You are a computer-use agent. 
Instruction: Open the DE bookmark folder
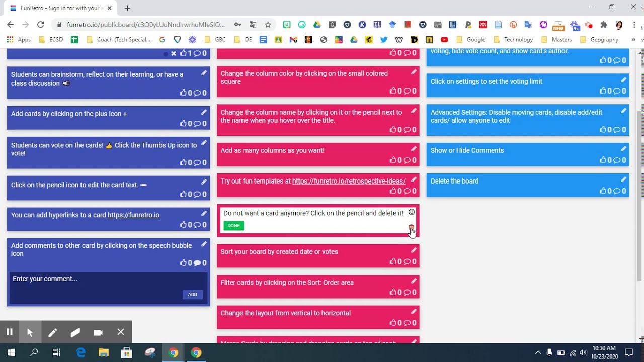pos(243,40)
